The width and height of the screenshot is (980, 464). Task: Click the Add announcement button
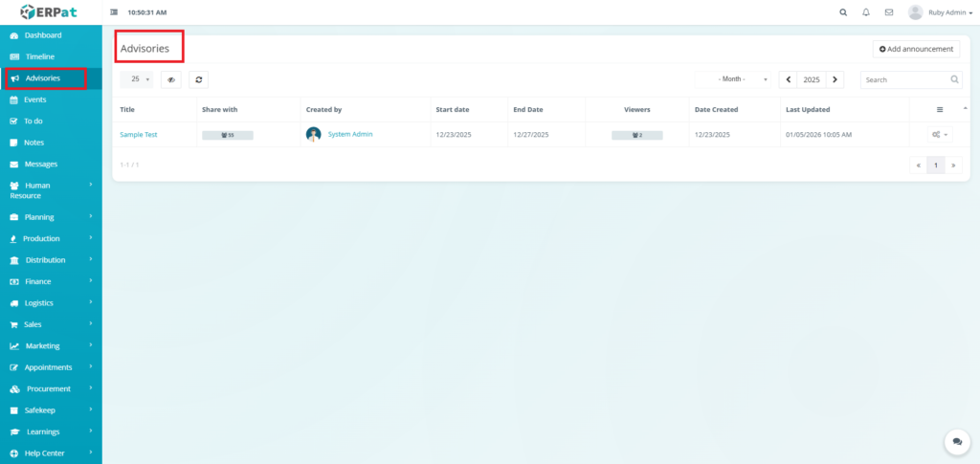916,49
